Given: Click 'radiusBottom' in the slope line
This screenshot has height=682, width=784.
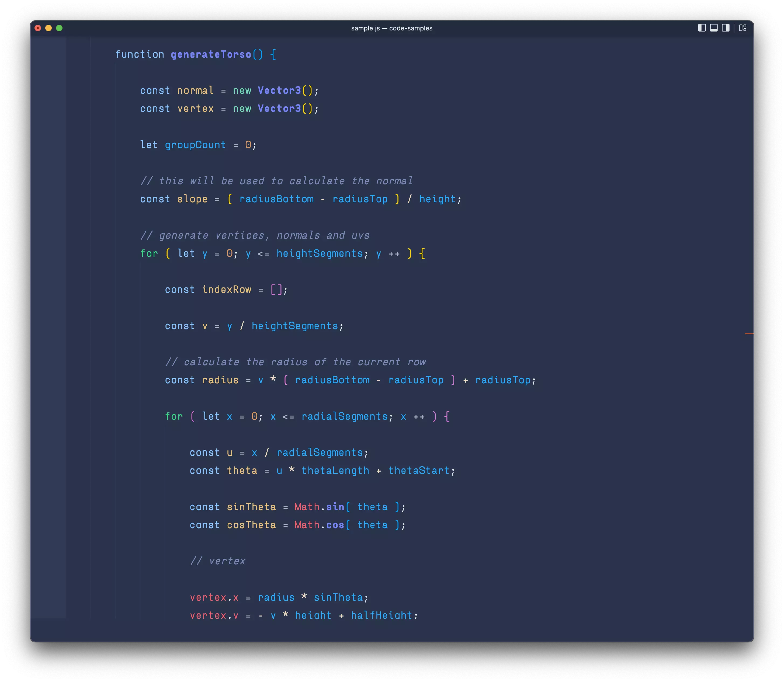Looking at the screenshot, I should [277, 199].
